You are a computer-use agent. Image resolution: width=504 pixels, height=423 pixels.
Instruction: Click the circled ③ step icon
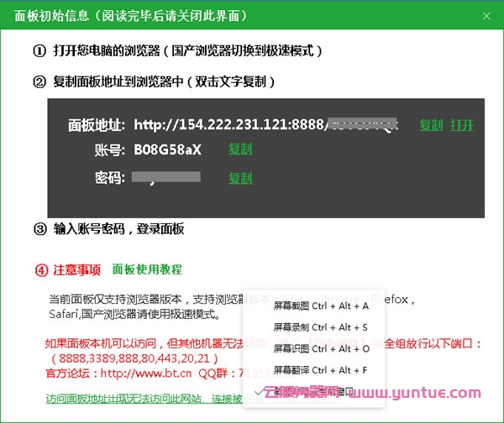(39, 229)
